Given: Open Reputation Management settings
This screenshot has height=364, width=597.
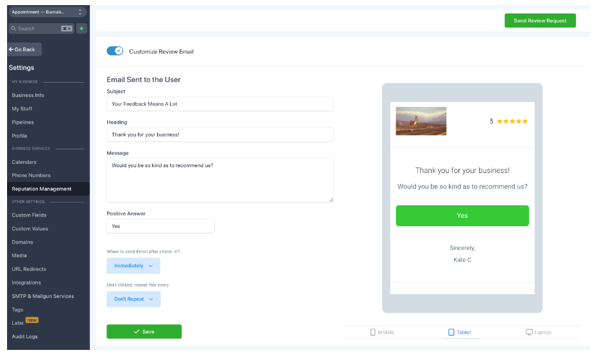Looking at the screenshot, I should coord(42,189).
